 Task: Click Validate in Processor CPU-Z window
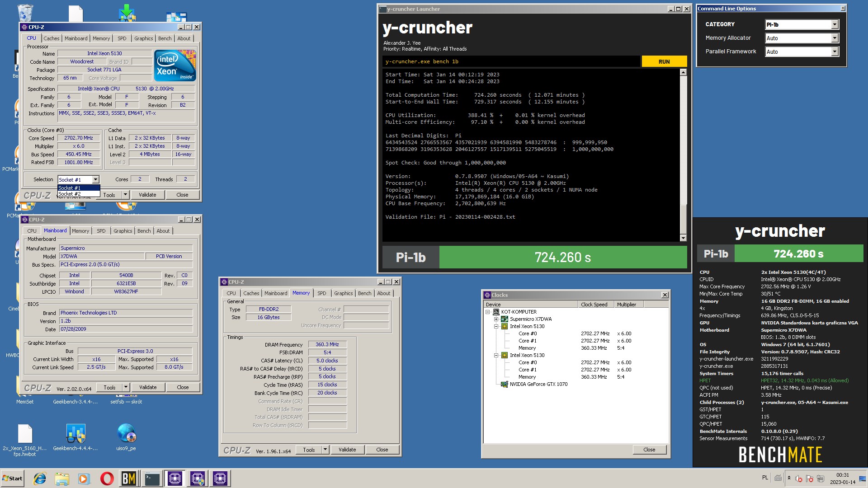[147, 195]
